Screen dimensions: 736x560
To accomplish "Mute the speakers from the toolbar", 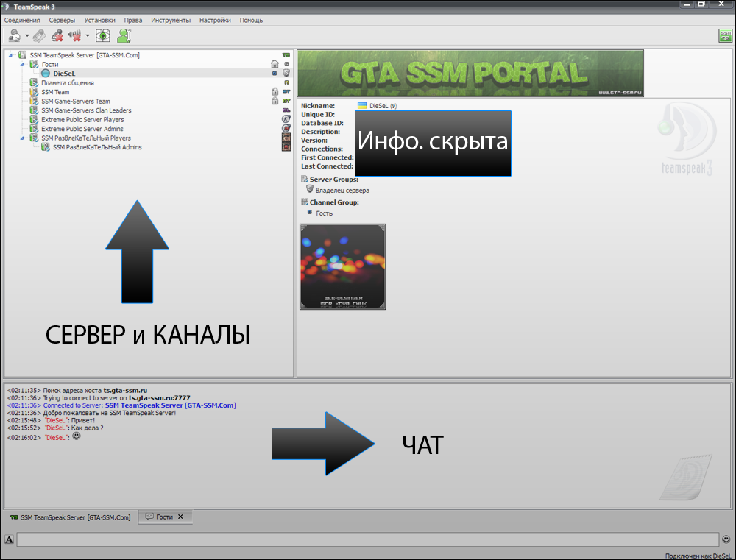I will (74, 35).
